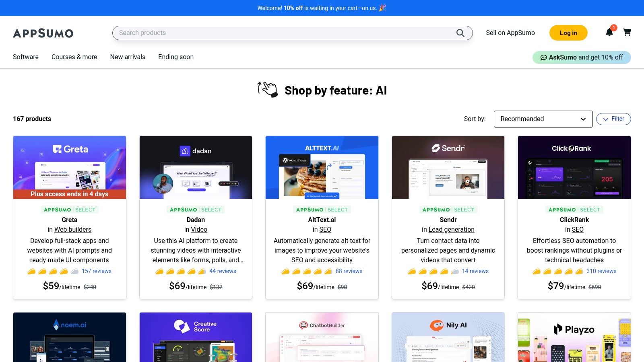The width and height of the screenshot is (644, 362).
Task: View the 157 reviews for Greta
Action: click(96, 271)
